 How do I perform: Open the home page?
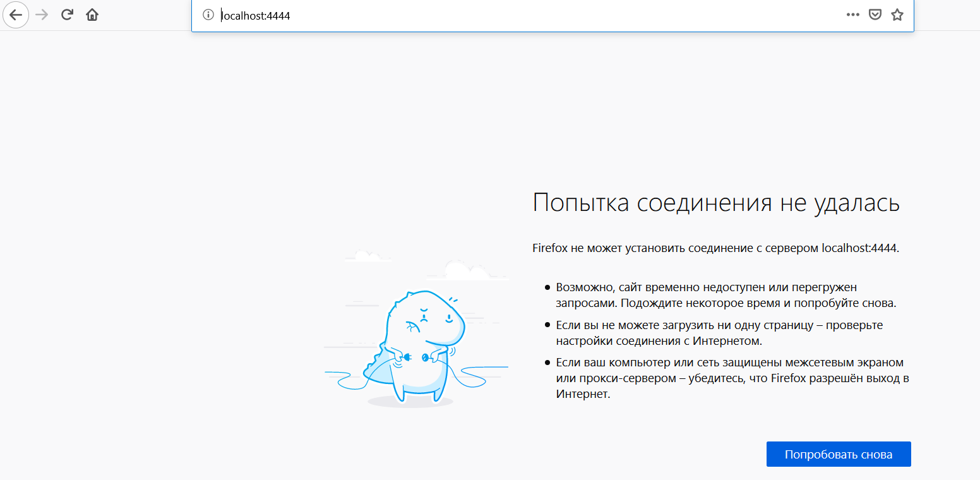point(92,15)
